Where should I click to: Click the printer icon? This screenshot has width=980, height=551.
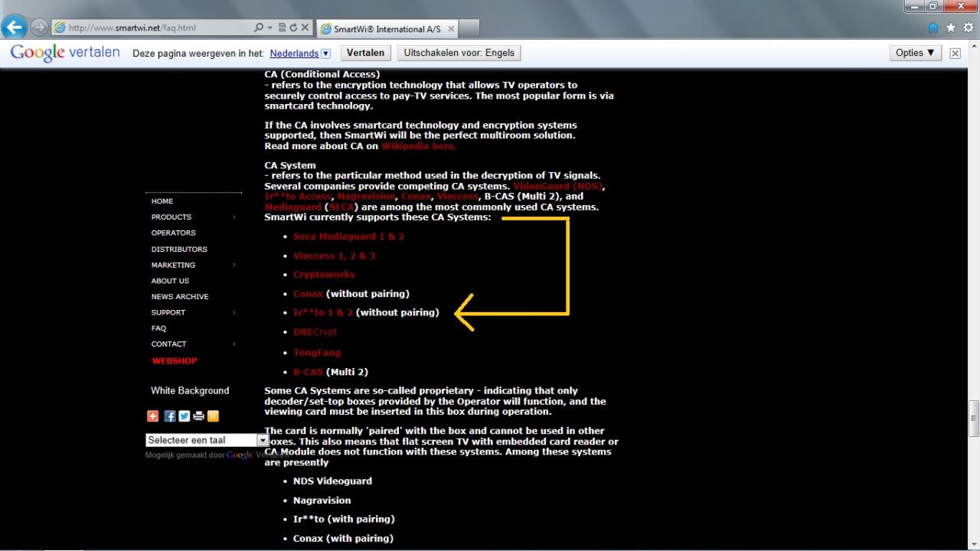(x=199, y=416)
